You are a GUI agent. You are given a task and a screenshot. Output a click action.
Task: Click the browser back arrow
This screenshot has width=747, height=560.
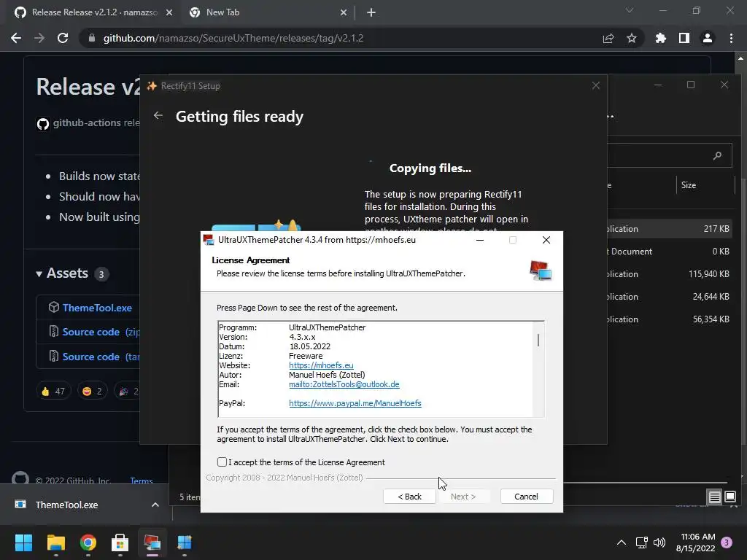(16, 38)
